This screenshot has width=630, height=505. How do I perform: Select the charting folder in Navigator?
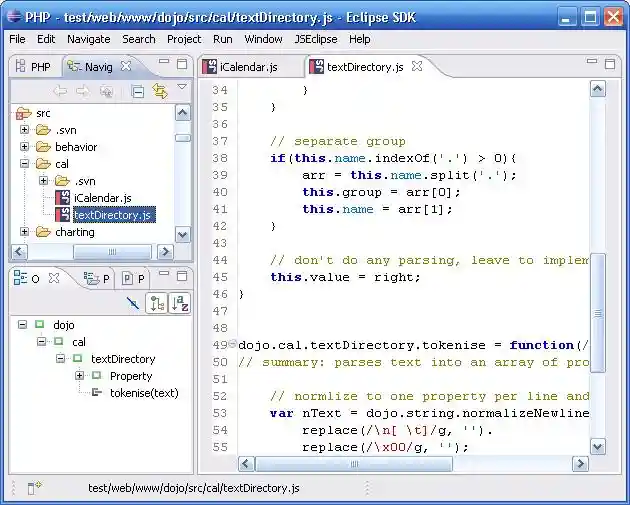(x=74, y=232)
